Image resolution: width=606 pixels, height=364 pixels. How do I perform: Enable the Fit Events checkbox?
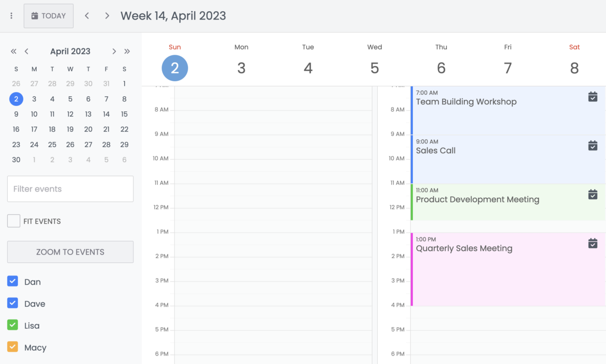(14, 221)
